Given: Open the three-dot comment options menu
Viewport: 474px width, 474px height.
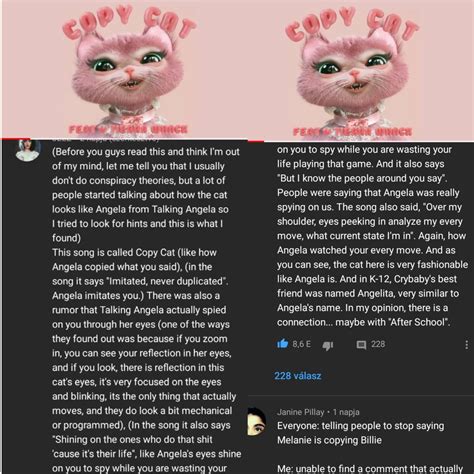Looking at the screenshot, I should pyautogui.click(x=466, y=345).
